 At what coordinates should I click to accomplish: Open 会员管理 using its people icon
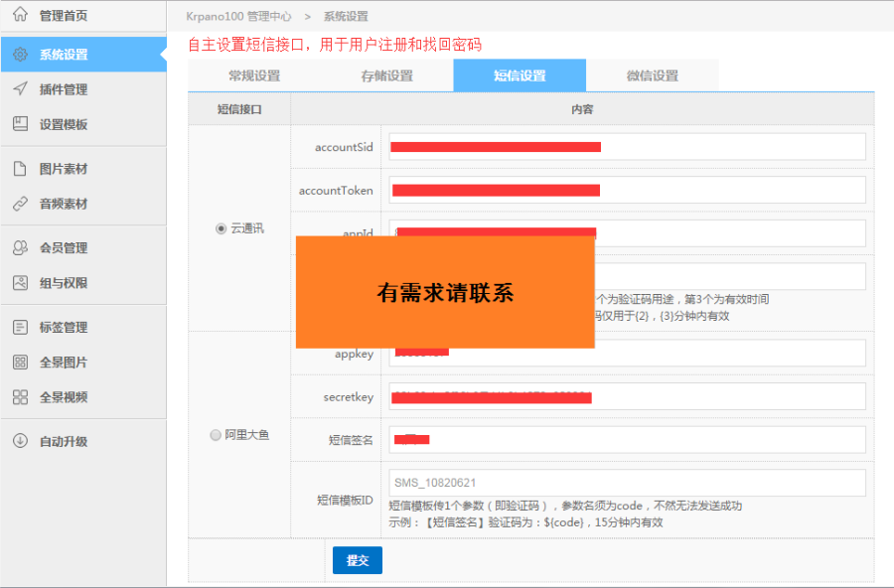(21, 247)
